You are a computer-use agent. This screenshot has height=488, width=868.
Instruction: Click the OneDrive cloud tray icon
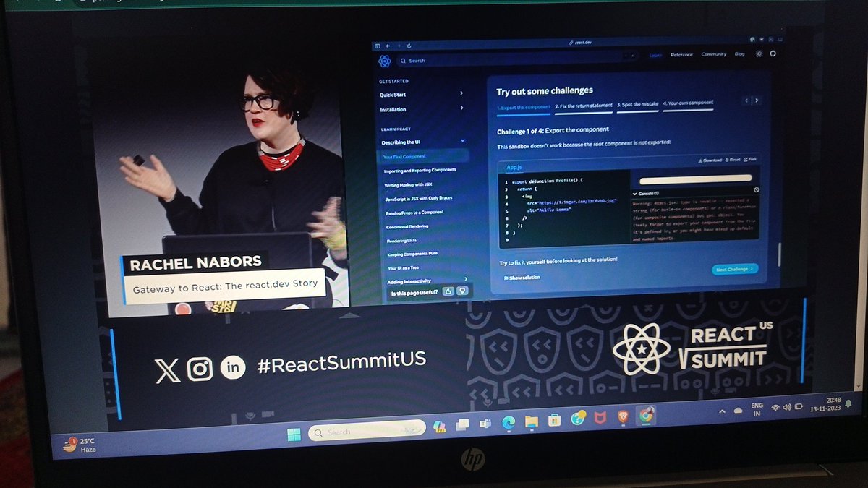click(x=738, y=410)
